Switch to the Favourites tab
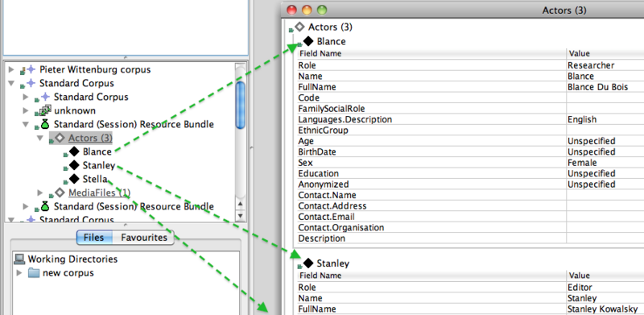 (x=144, y=238)
